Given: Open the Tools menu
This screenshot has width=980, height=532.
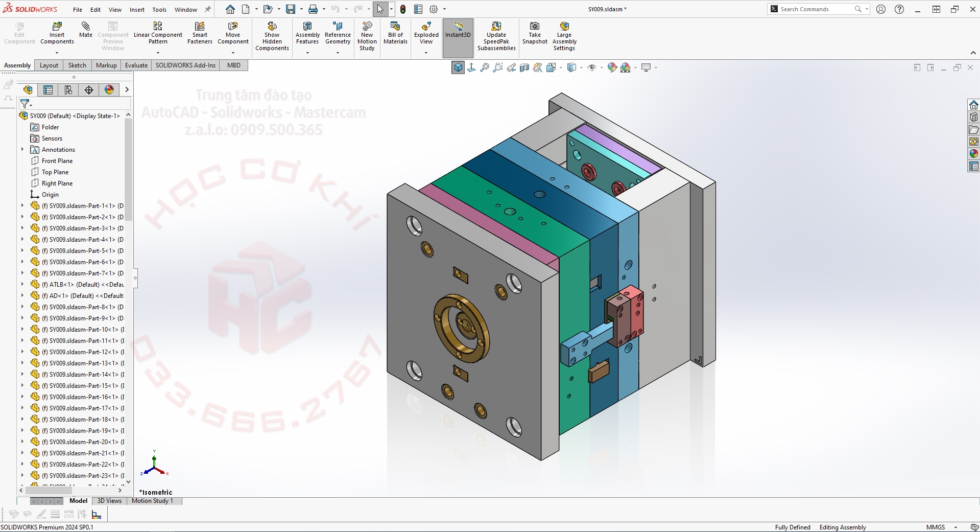Looking at the screenshot, I should [159, 10].
